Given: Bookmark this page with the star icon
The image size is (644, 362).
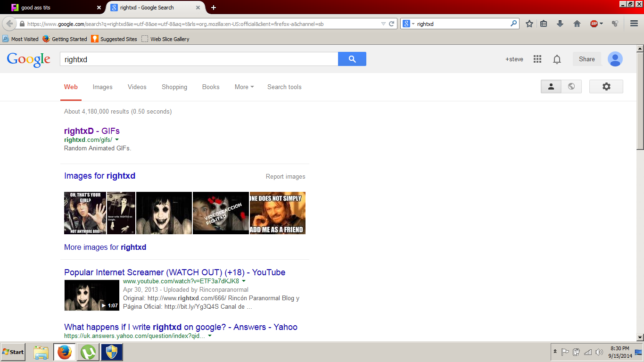Looking at the screenshot, I should pos(529,24).
